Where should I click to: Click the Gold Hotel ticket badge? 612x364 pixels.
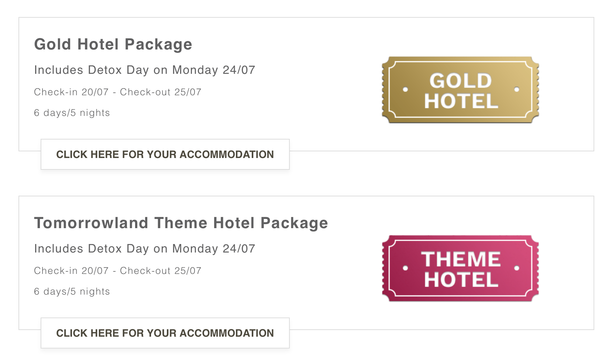460,90
